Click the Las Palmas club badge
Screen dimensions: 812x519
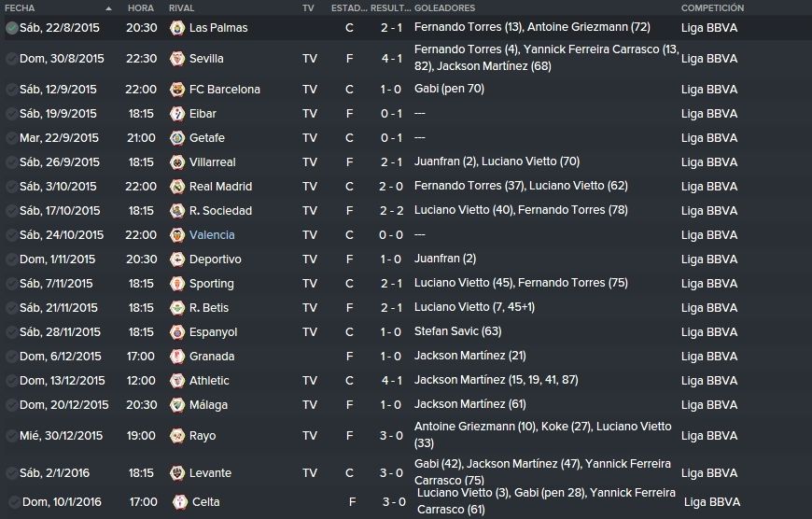pos(177,28)
